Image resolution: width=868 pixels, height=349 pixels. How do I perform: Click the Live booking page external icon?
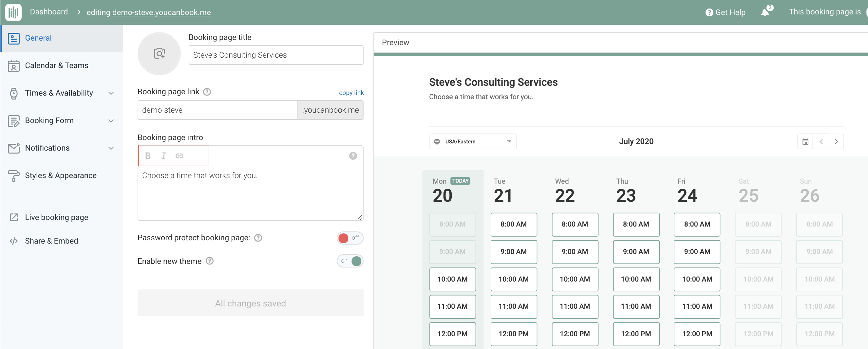tap(13, 217)
